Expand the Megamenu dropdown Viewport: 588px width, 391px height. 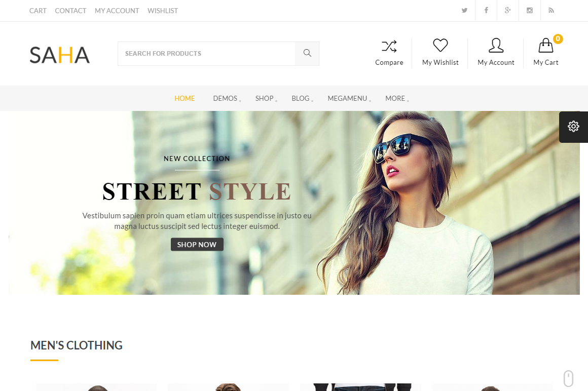[x=347, y=98]
